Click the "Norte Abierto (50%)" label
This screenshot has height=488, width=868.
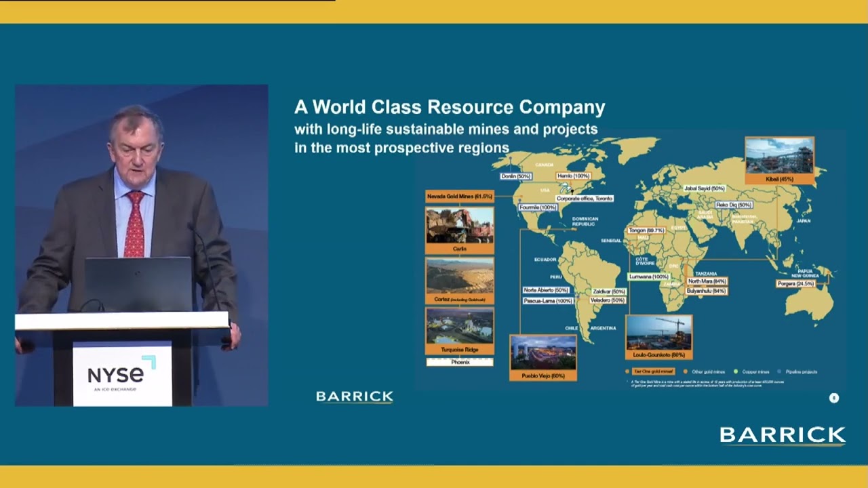tap(546, 291)
